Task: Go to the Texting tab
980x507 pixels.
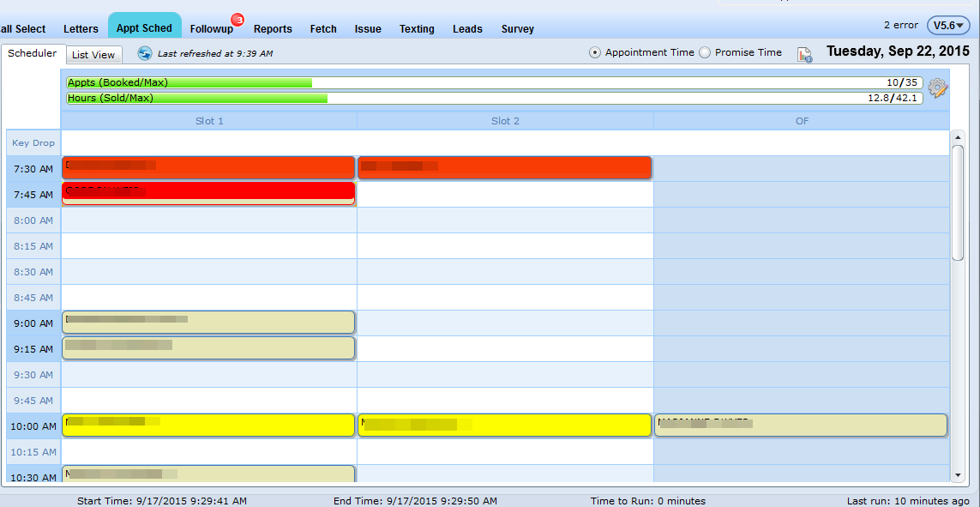Action: click(x=417, y=29)
